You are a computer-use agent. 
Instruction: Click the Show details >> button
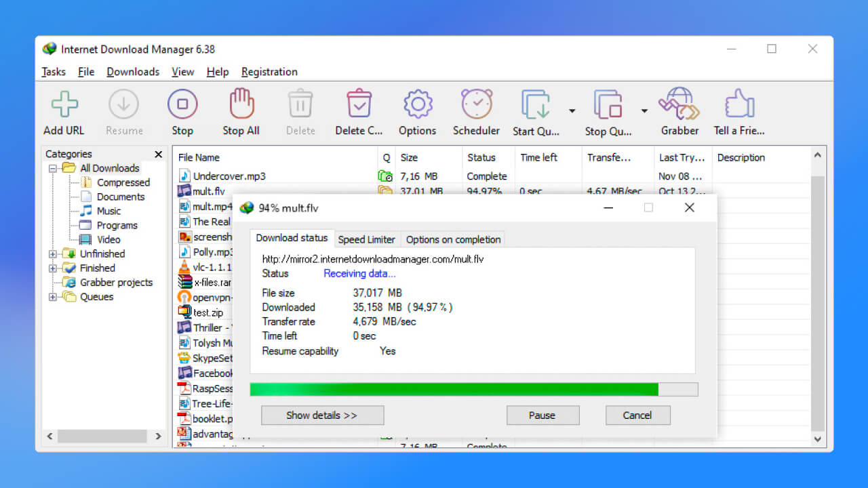tap(322, 415)
